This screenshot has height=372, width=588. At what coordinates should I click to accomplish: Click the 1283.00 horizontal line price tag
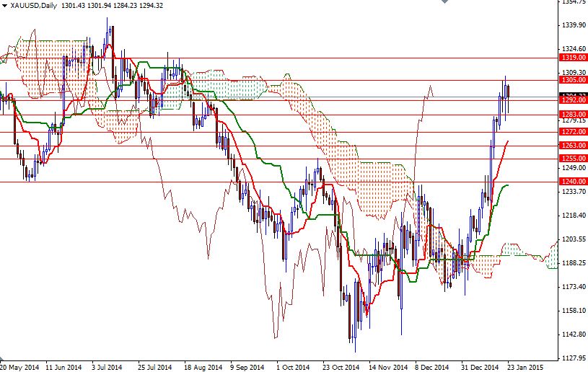click(572, 115)
